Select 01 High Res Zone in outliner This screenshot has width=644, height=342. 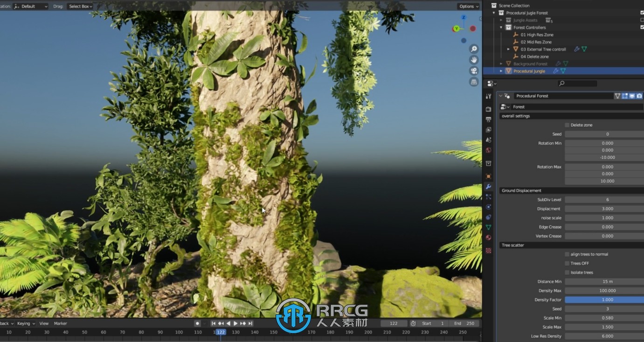tap(537, 35)
